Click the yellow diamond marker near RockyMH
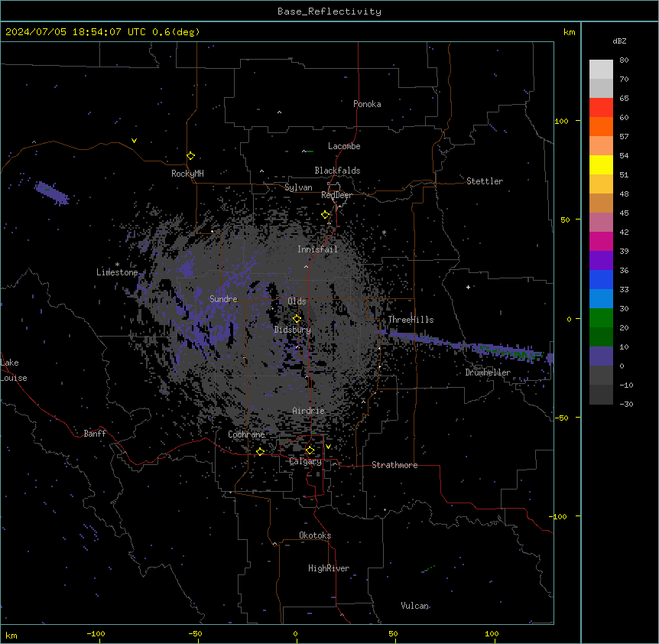This screenshot has width=659, height=644. point(190,155)
